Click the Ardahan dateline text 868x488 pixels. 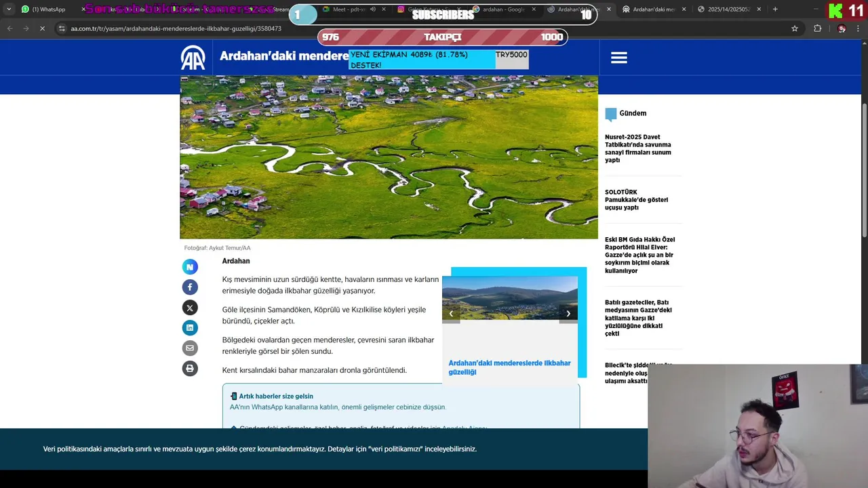click(x=236, y=261)
